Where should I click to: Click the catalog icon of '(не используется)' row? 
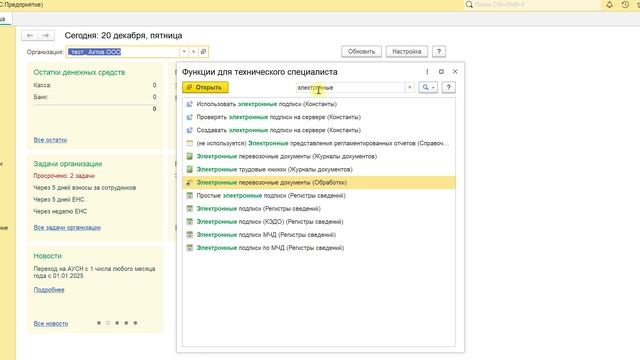click(x=189, y=143)
